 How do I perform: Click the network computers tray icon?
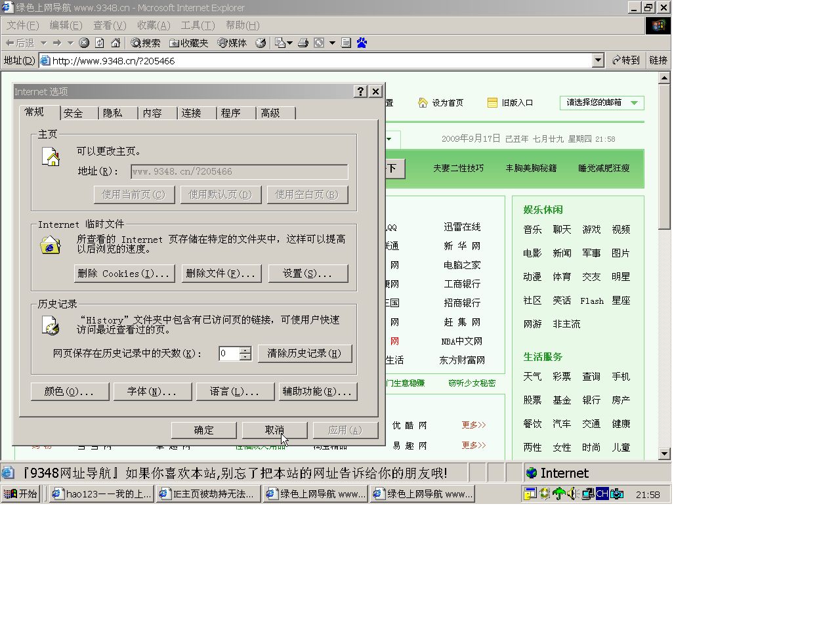click(x=587, y=493)
